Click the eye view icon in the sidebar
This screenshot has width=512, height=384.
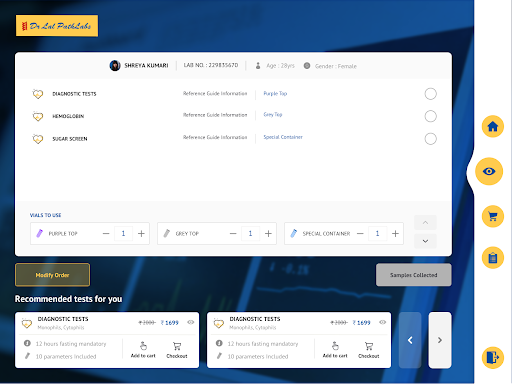[x=489, y=171]
